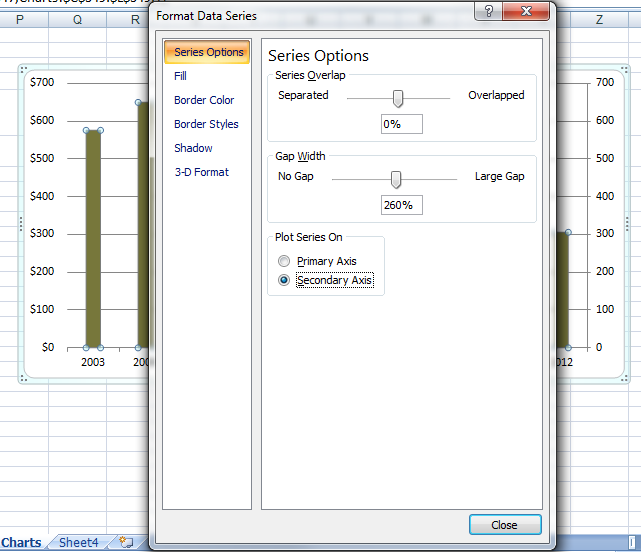This screenshot has height=552, width=641.
Task: Click the Series Overlap 0% field
Action: tap(402, 124)
